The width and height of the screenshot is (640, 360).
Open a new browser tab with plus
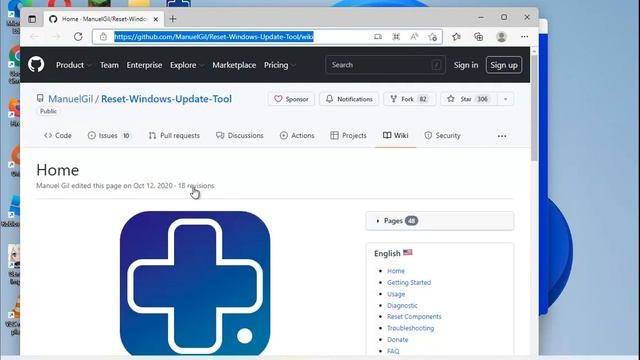[x=173, y=19]
